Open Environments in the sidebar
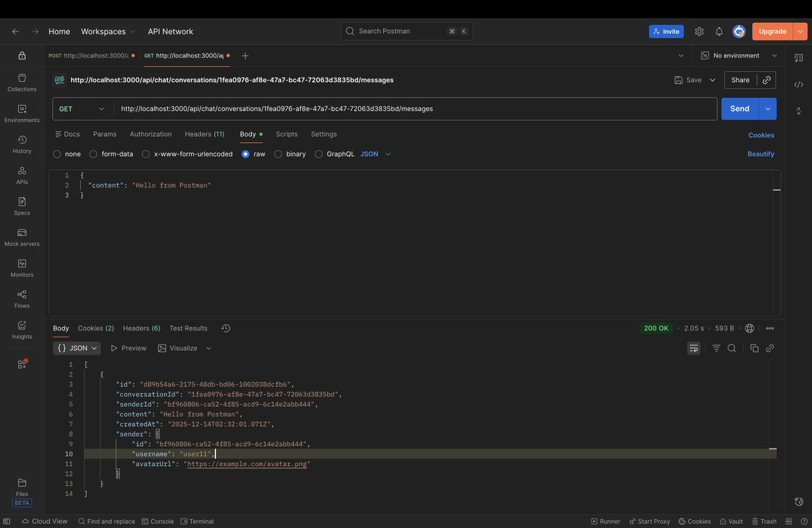Screen dimensions: 812x528 (x=22, y=114)
